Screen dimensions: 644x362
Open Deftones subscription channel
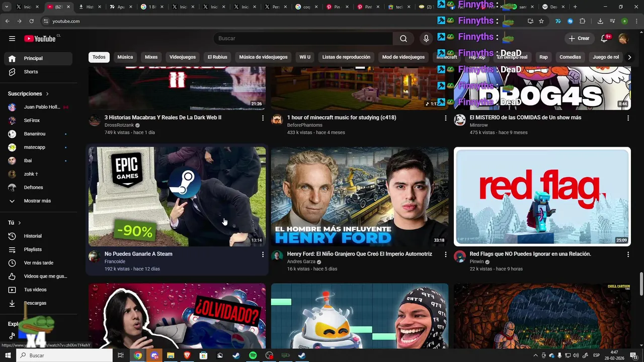(38, 188)
